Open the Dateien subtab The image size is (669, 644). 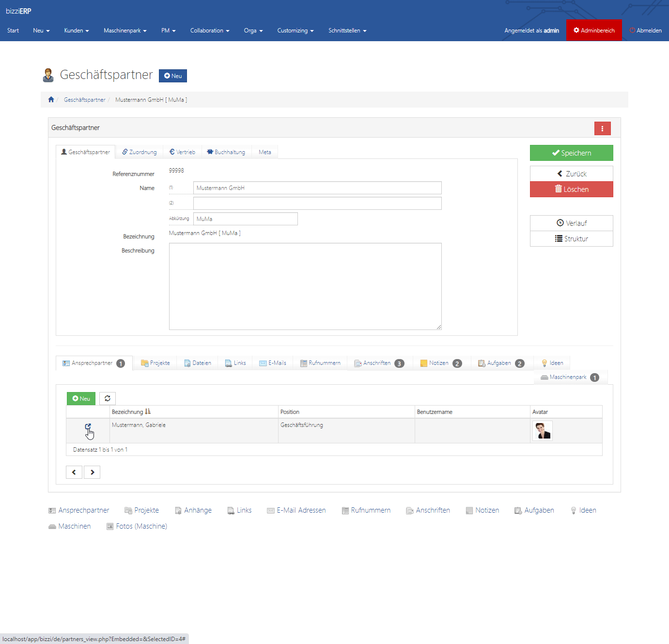(x=198, y=363)
